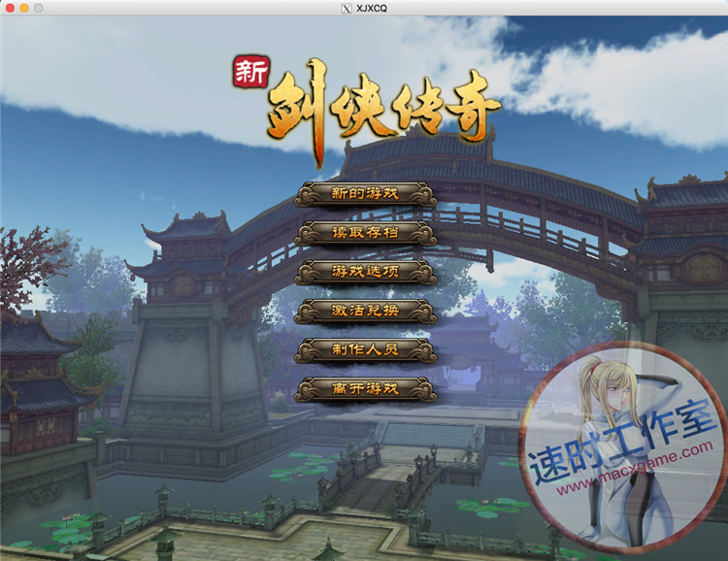
Task: Open 游戏选项 game options
Action: pyautogui.click(x=365, y=272)
